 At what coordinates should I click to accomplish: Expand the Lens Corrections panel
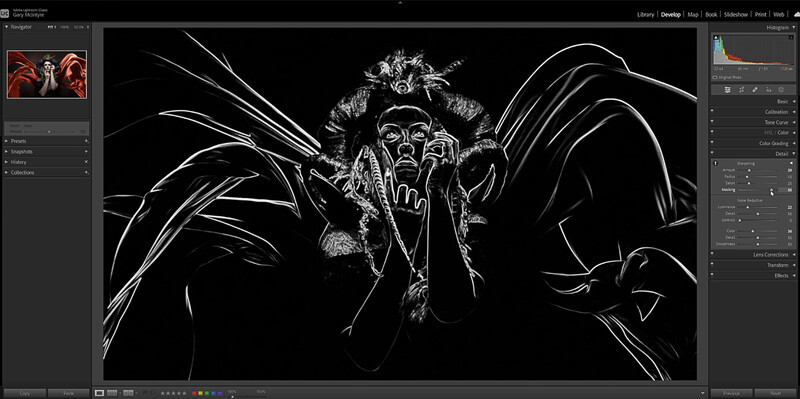793,255
